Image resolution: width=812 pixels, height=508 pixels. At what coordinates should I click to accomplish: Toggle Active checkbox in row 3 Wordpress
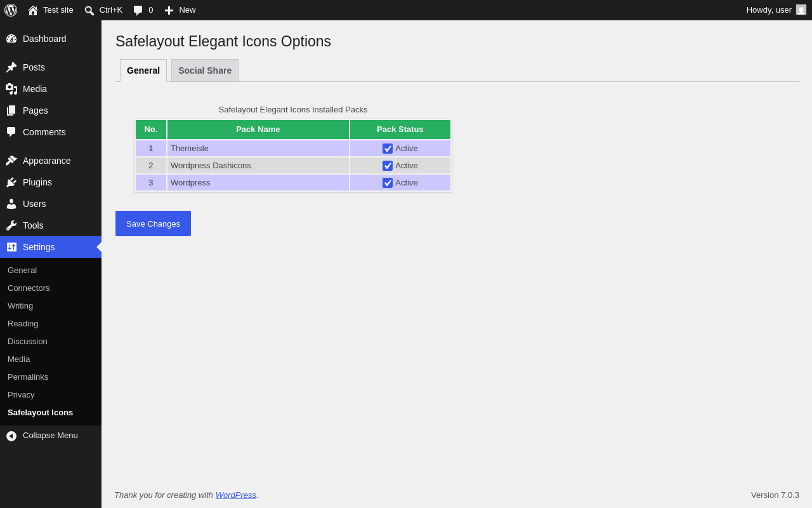click(388, 183)
